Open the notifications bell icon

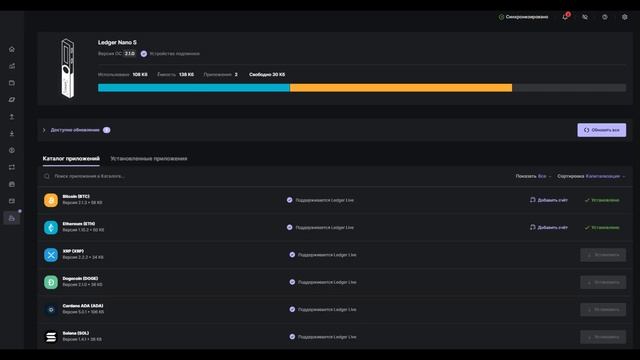[x=565, y=17]
